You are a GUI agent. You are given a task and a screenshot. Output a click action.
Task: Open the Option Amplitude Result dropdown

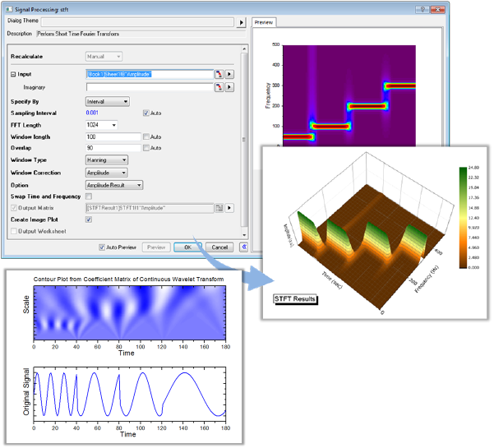click(x=114, y=186)
